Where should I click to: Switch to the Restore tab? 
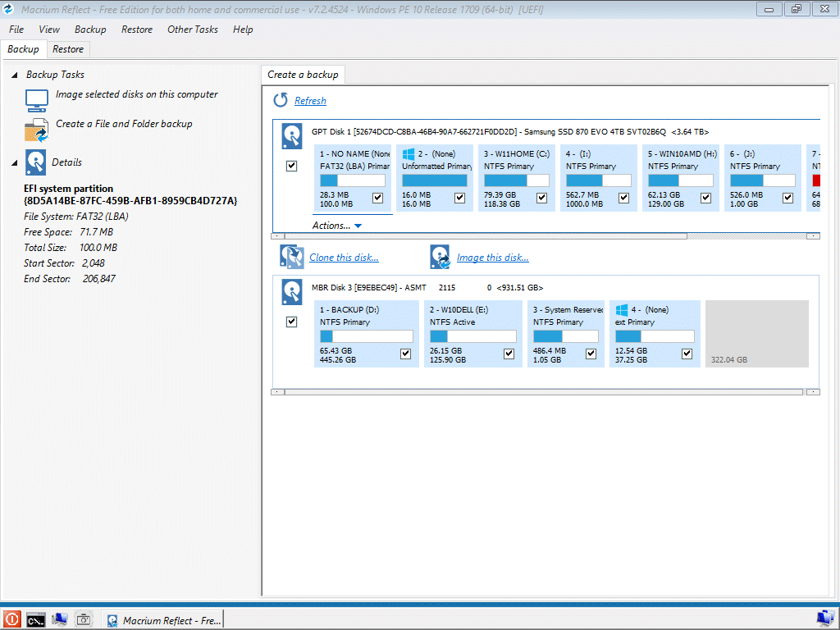coord(68,49)
